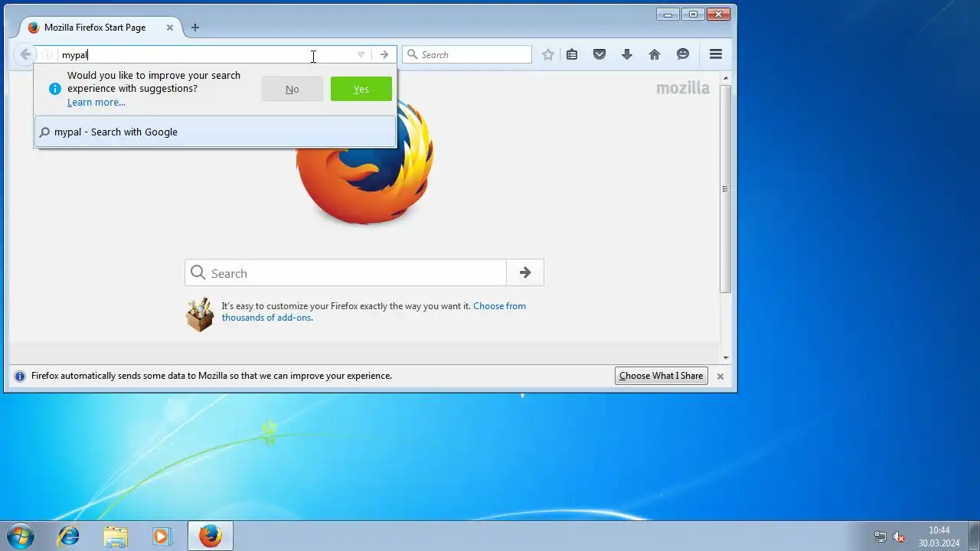
Task: Click the site identity info icon in URL bar
Action: tap(47, 55)
